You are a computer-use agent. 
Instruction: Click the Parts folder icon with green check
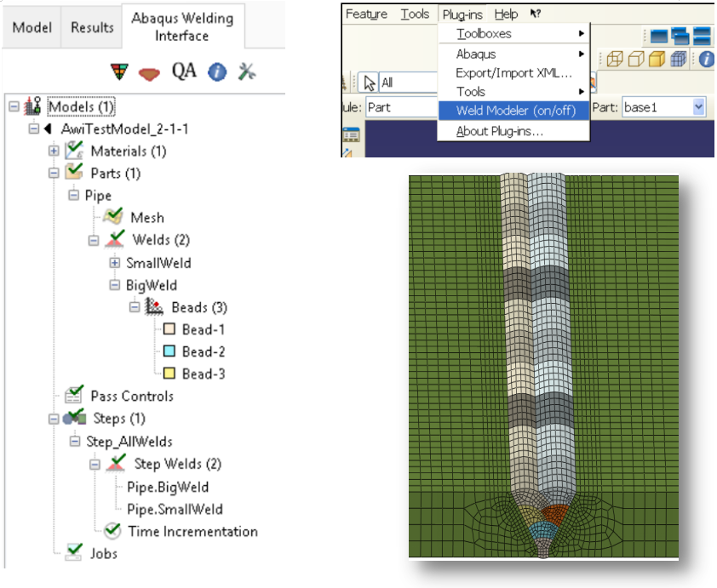73,172
